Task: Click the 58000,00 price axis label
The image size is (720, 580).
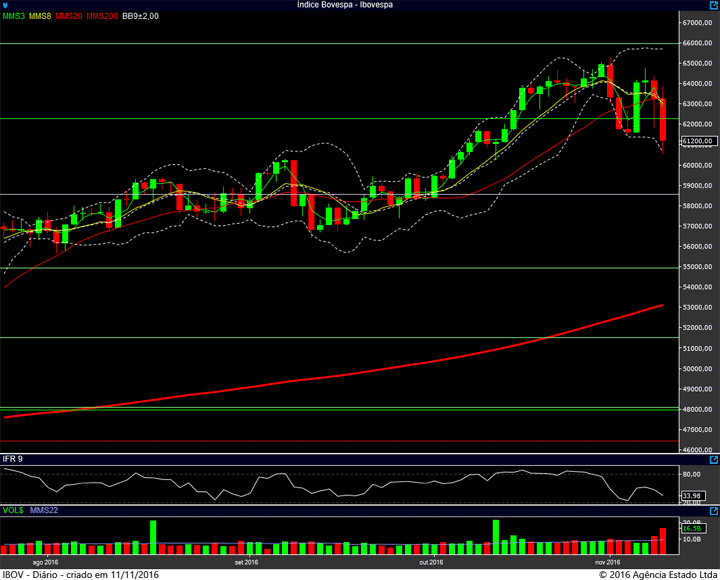Action: click(697, 206)
